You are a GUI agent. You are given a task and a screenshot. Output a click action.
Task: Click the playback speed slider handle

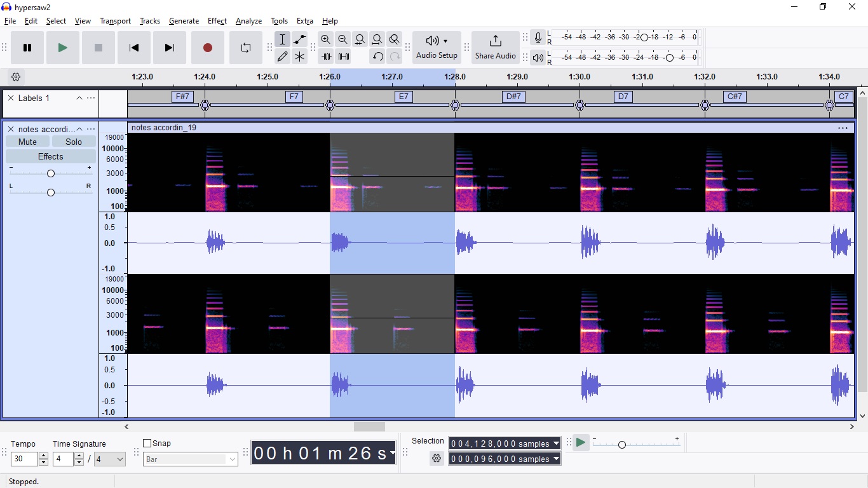tap(622, 445)
